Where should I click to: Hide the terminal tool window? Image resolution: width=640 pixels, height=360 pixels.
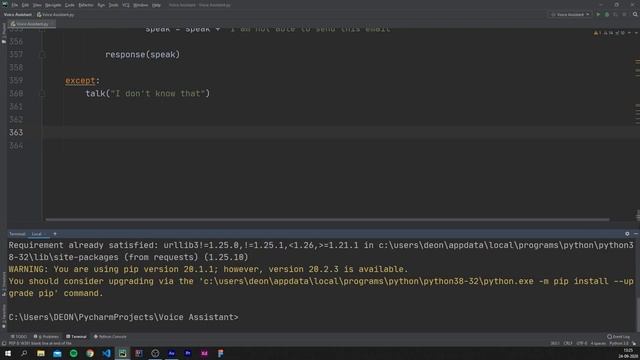coord(636,234)
